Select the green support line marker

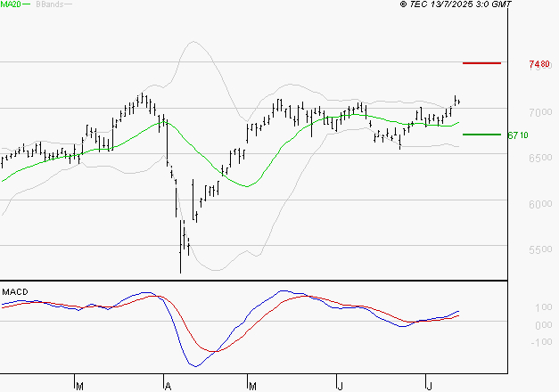pyautogui.click(x=481, y=135)
